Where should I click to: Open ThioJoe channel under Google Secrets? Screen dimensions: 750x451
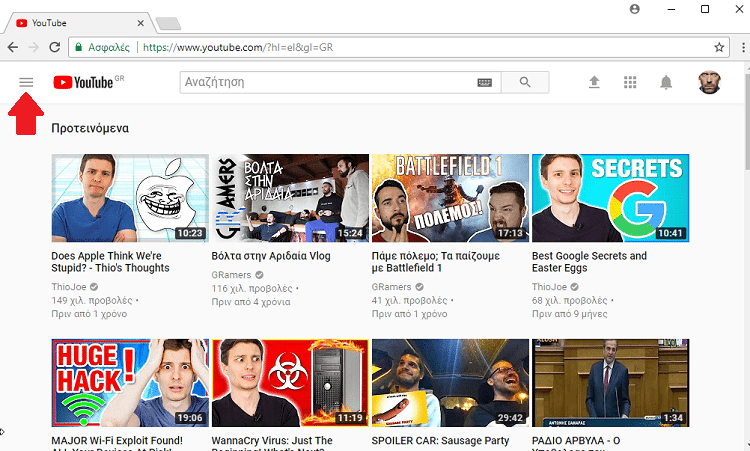(x=549, y=286)
